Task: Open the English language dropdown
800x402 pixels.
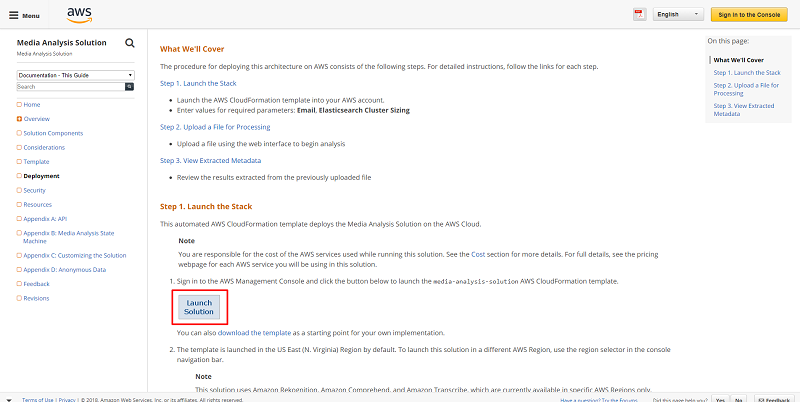Action: (678, 14)
